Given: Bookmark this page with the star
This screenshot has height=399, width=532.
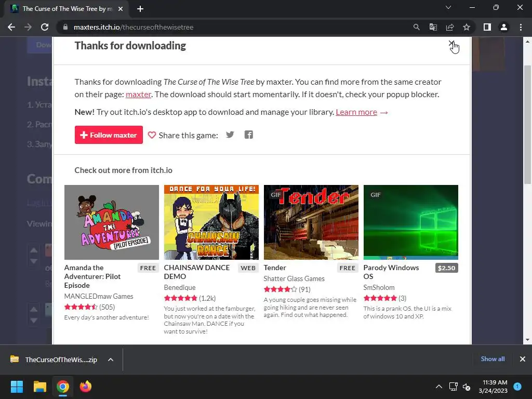Looking at the screenshot, I should 467,27.
